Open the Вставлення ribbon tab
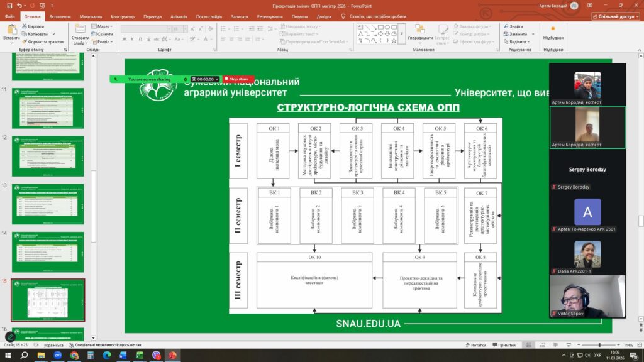The image size is (644, 362). tap(60, 16)
